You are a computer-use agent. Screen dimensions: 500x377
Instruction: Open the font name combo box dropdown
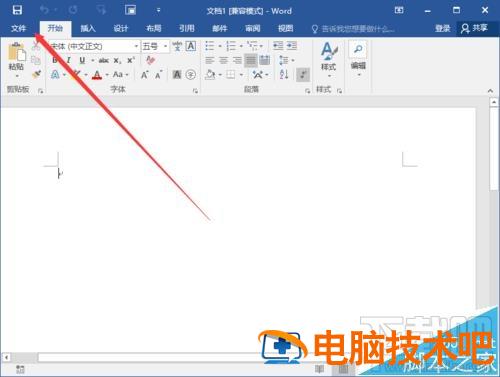[x=136, y=46]
